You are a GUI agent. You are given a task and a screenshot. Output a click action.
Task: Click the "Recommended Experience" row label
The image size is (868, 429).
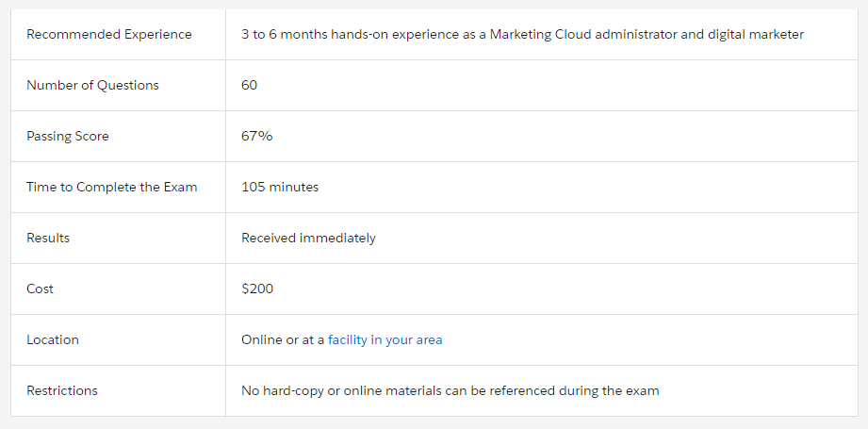pos(108,34)
